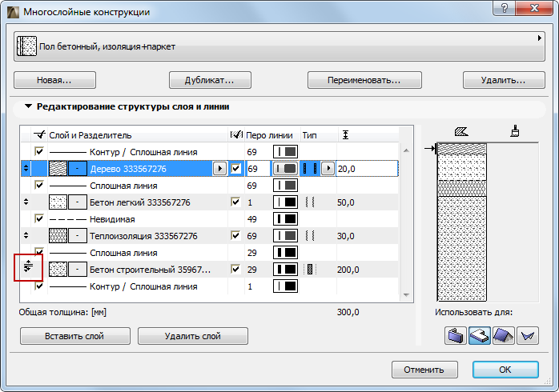Click the Теплоизоляция thickness value 30,0
The image size is (559, 392).
(x=346, y=236)
